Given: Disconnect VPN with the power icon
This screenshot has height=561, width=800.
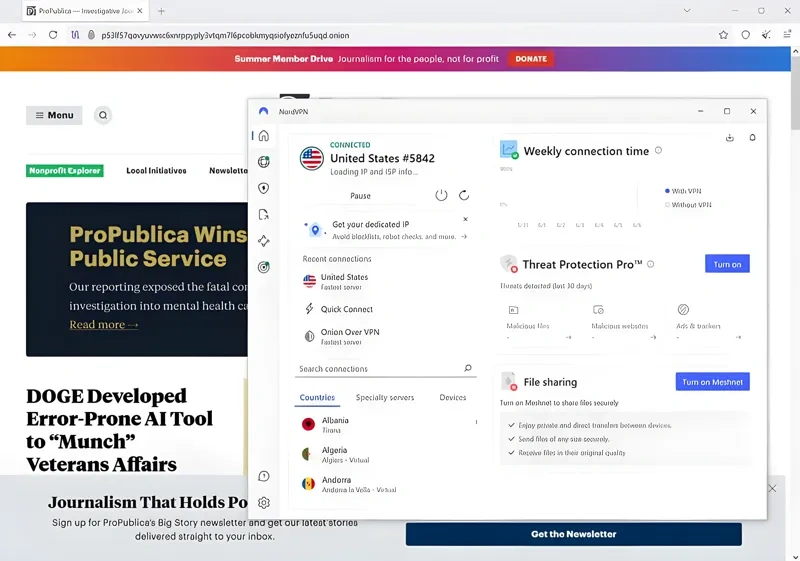Looking at the screenshot, I should [441, 195].
